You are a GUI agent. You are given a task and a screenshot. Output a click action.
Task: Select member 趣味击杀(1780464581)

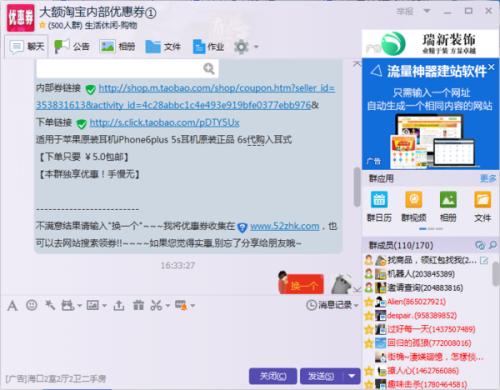pos(427,384)
